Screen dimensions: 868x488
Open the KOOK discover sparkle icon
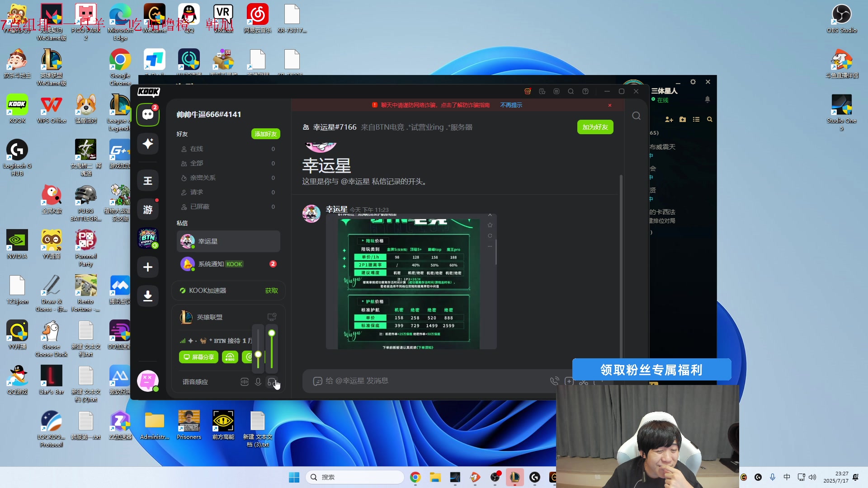click(x=148, y=144)
